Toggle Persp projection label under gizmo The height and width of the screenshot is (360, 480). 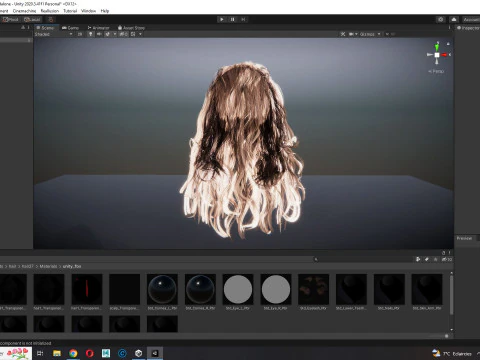[436, 71]
